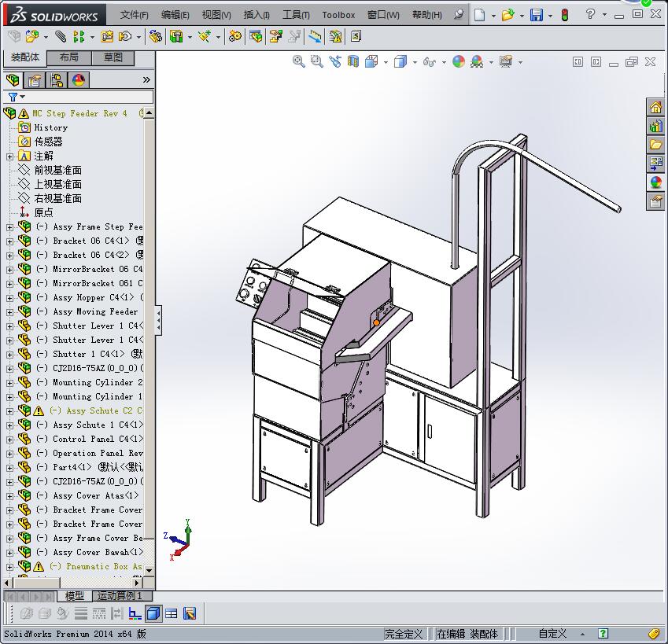Click the table view icon in bottom toolbar

pos(172,613)
